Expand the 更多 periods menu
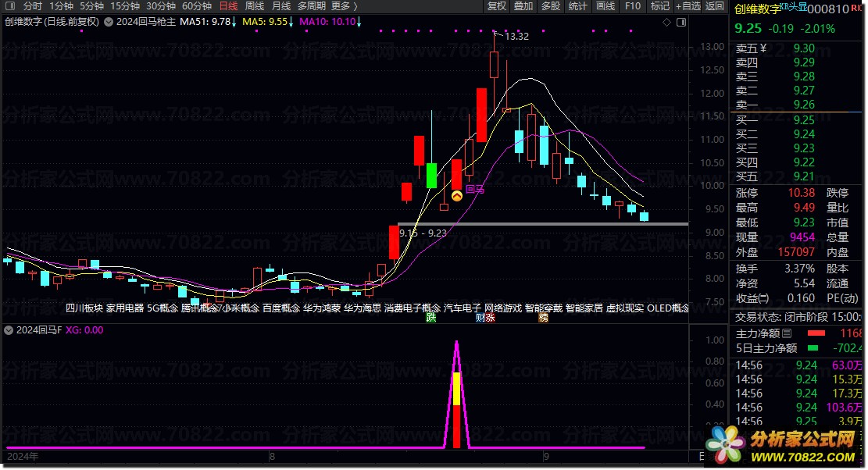The height and width of the screenshot is (470, 868). (345, 6)
